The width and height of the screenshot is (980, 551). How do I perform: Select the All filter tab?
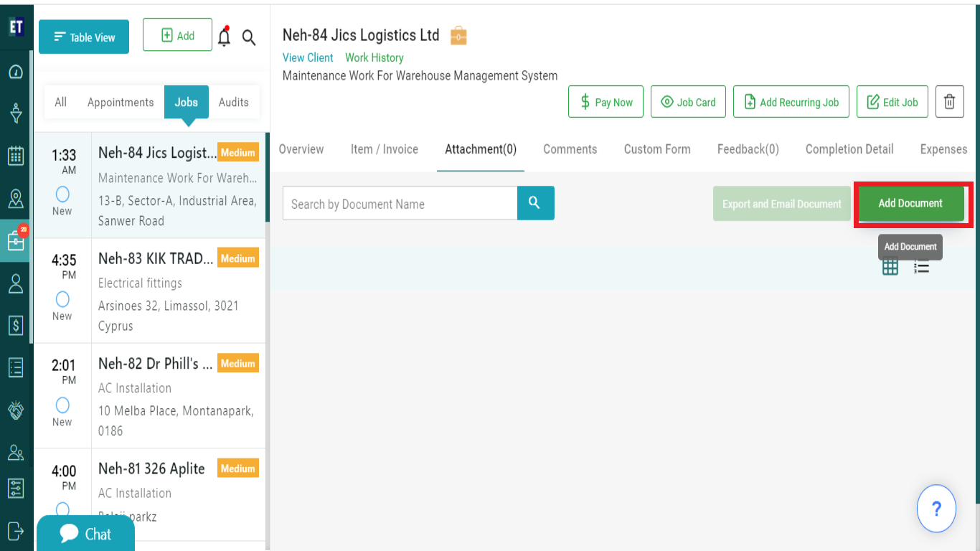point(61,102)
